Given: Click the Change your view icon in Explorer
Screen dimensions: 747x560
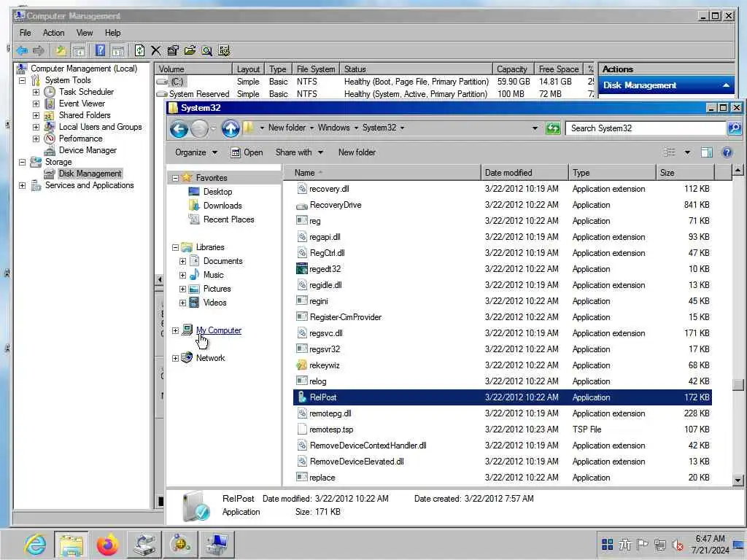Looking at the screenshot, I should point(670,152).
